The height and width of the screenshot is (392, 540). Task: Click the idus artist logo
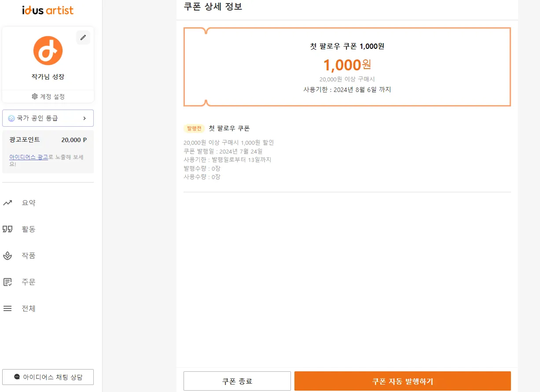48,10
